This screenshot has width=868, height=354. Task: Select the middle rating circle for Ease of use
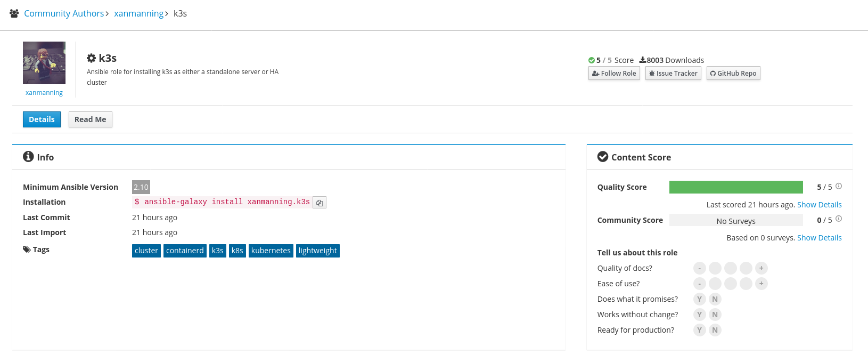tap(731, 284)
